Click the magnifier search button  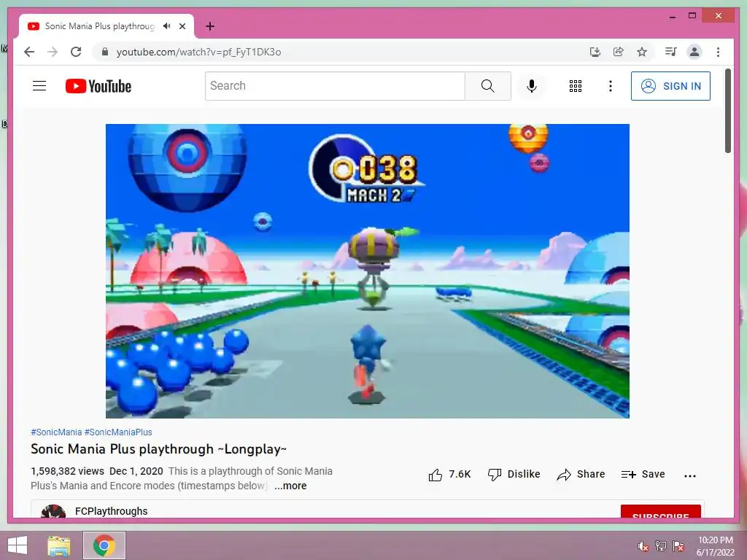click(487, 86)
